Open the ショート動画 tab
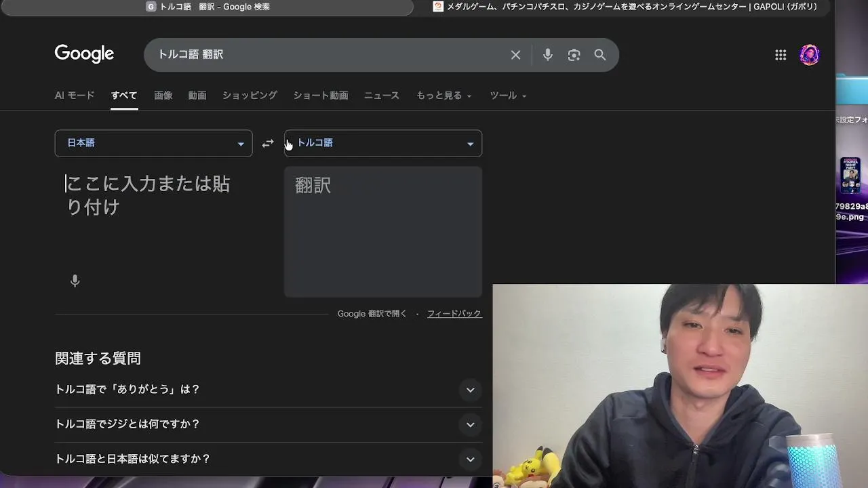 coord(321,96)
